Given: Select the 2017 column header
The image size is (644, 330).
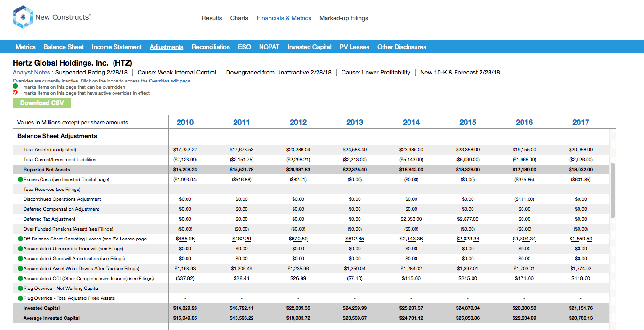Looking at the screenshot, I should point(581,122).
